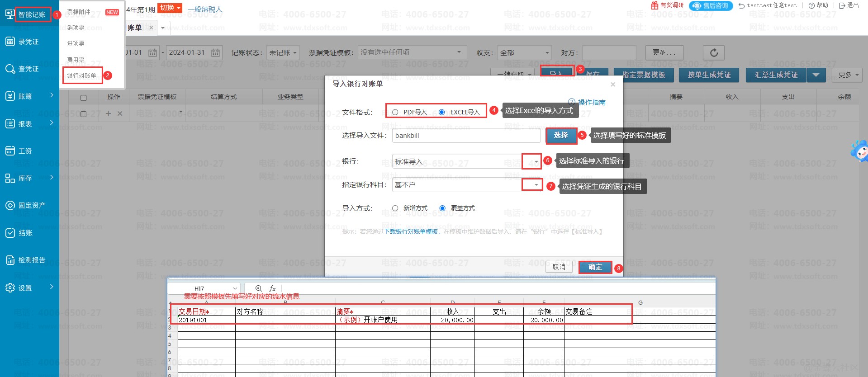
Task: Click the 下载银行对账单模板 link
Action: coord(411,231)
